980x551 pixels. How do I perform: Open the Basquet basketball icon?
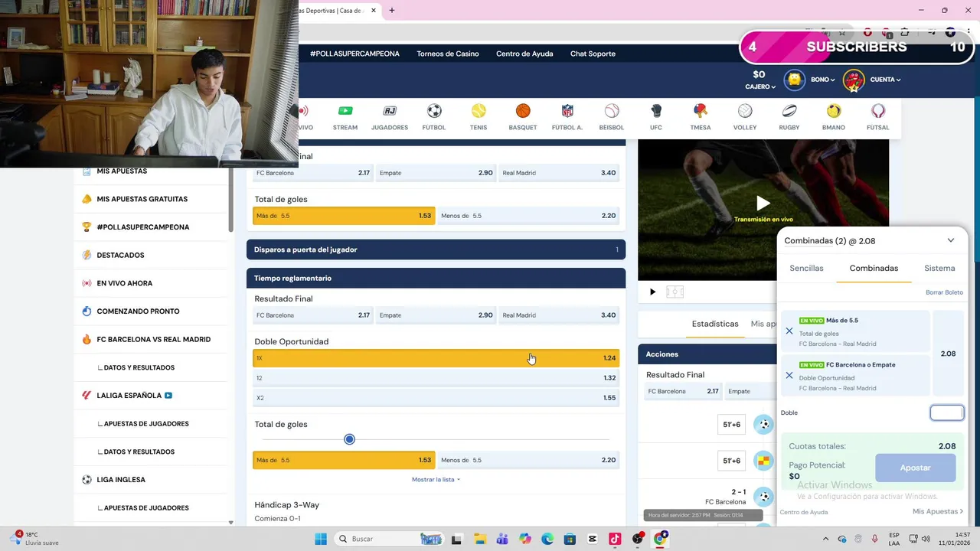pos(523,111)
